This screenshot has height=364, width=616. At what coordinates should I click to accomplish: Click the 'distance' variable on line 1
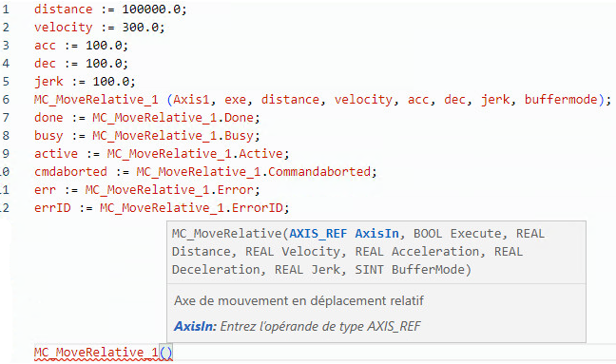(64, 10)
